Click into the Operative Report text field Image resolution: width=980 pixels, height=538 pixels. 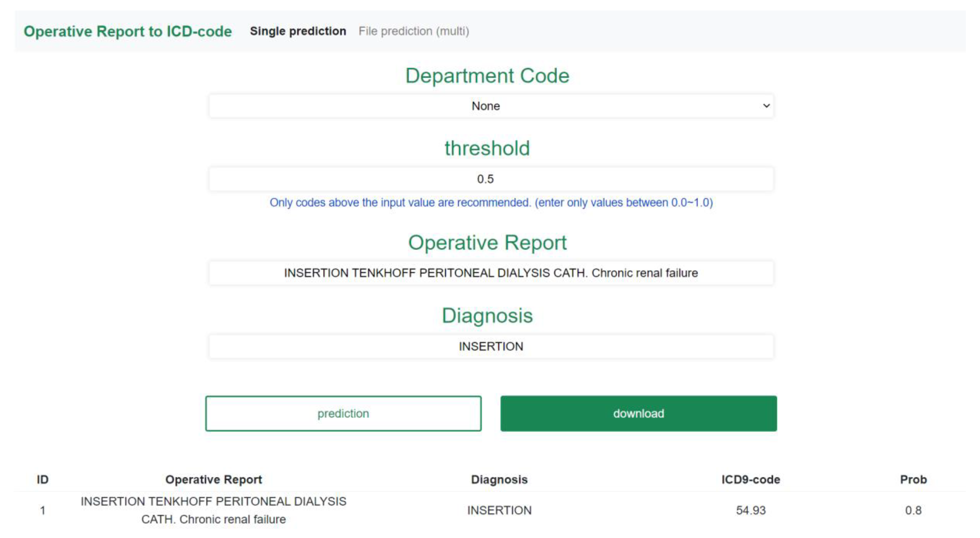[x=491, y=273]
